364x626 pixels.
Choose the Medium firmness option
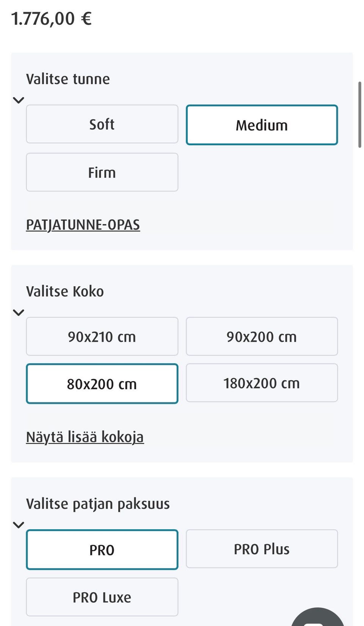coord(262,125)
